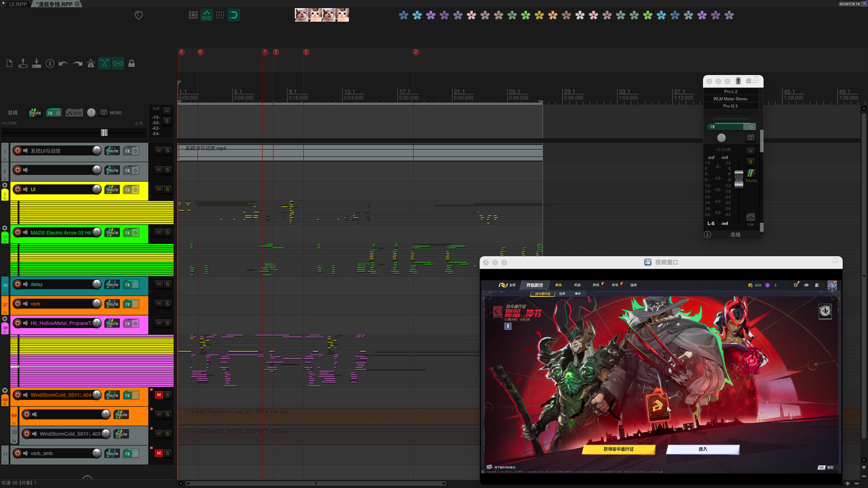Click the undo arrow in the toolbar

(x=63, y=64)
